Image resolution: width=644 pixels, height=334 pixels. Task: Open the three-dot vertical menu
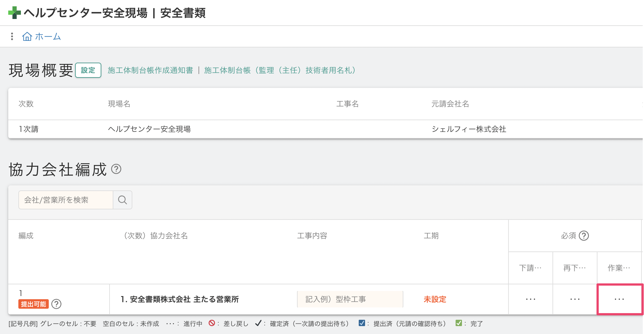[x=12, y=36]
